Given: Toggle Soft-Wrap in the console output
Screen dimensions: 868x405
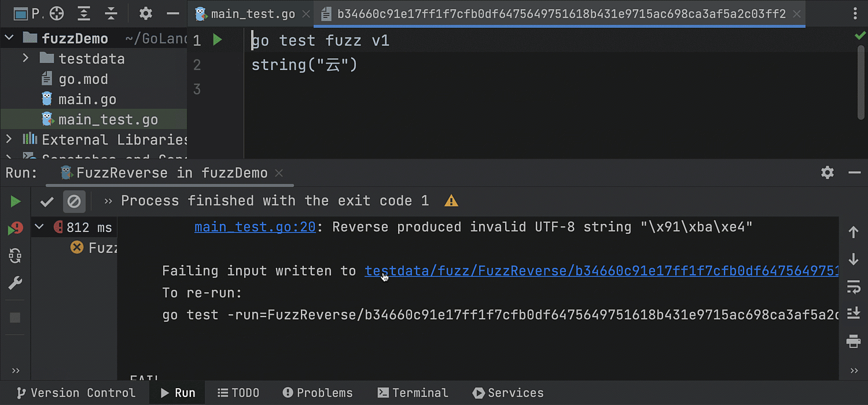Looking at the screenshot, I should pos(854,286).
